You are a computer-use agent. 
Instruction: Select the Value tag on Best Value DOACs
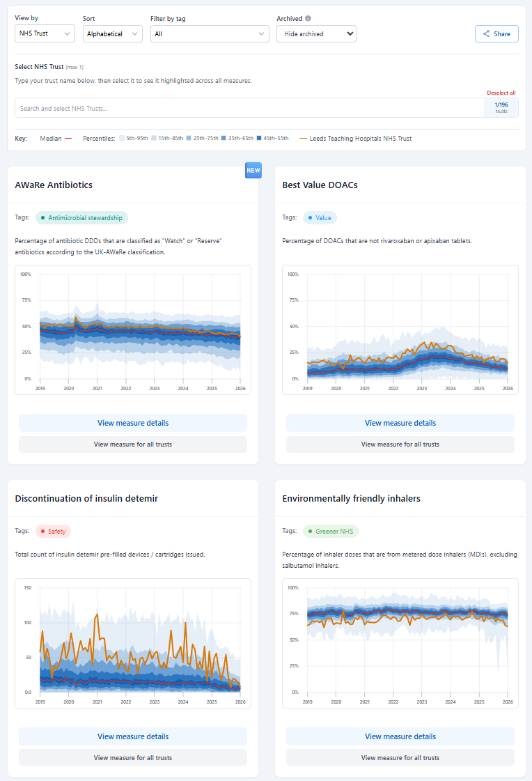tap(319, 217)
